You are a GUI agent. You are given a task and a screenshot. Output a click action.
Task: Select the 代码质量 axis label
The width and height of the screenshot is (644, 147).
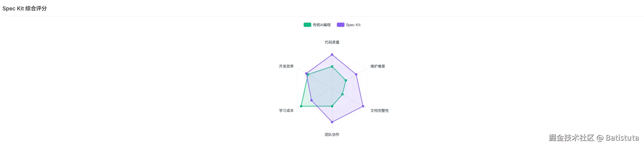[x=332, y=42]
